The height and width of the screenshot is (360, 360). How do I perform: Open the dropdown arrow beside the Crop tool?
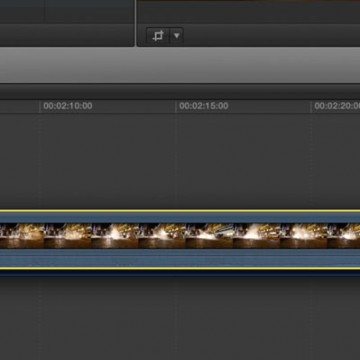[177, 36]
